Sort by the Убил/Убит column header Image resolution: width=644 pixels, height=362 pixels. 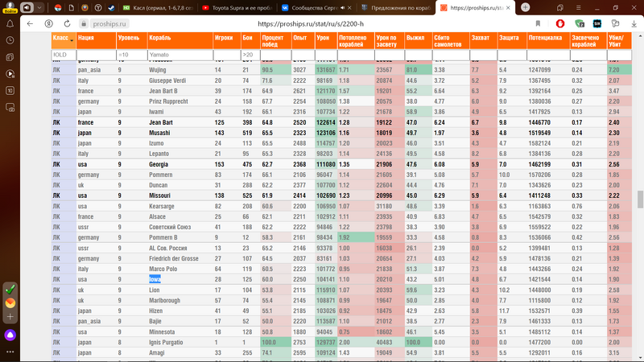click(619, 41)
